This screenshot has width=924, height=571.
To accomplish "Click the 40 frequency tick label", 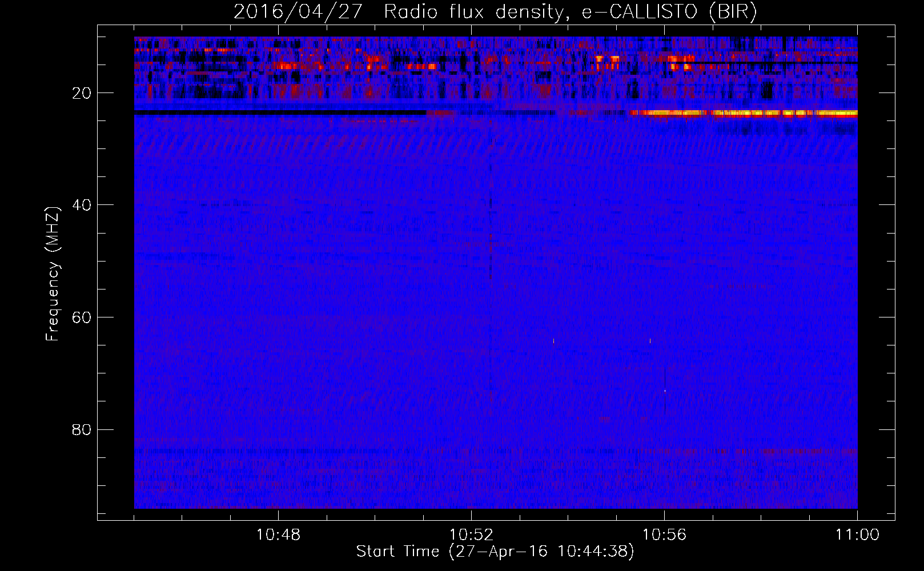I will pos(82,205).
